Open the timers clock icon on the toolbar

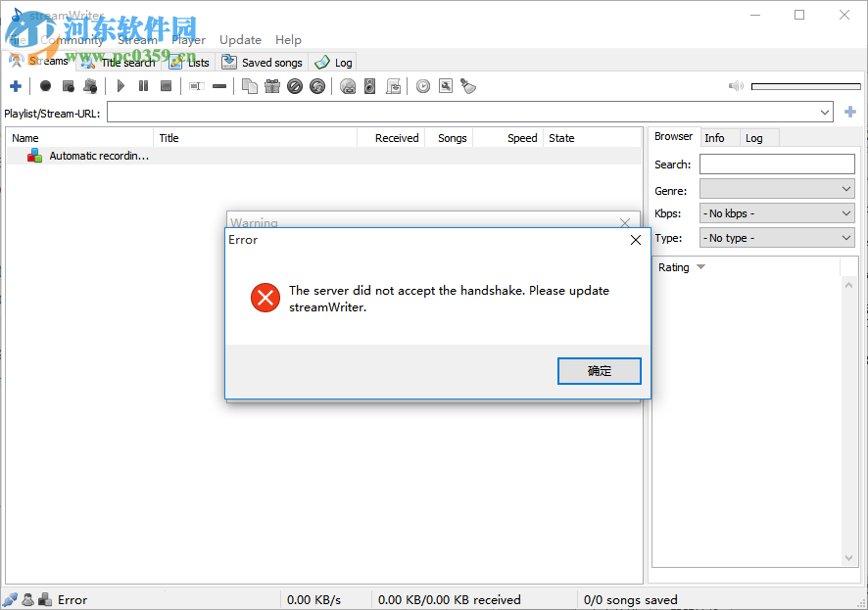click(x=421, y=86)
